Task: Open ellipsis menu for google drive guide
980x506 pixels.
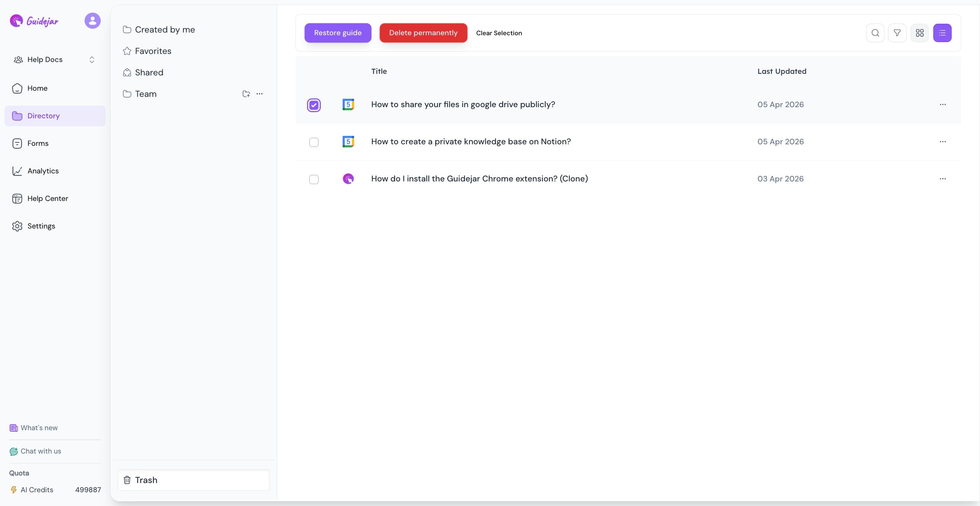Action: pyautogui.click(x=942, y=104)
